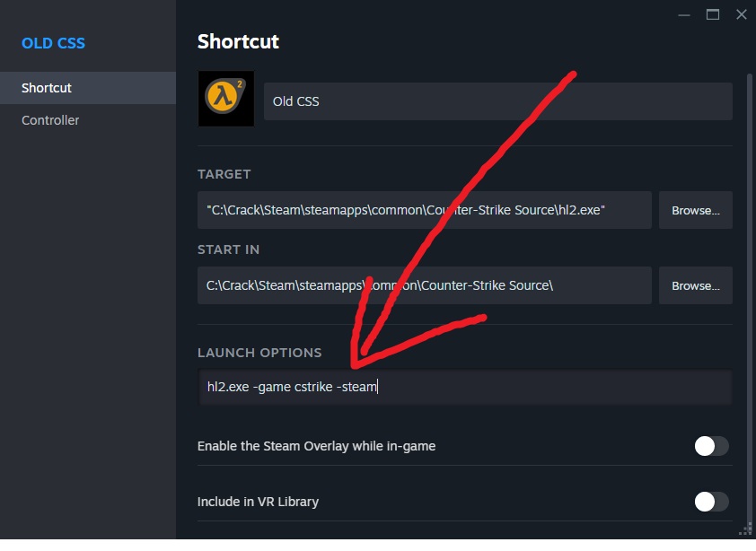Click the TARGET section label
This screenshot has height=551, width=756.
coord(224,174)
